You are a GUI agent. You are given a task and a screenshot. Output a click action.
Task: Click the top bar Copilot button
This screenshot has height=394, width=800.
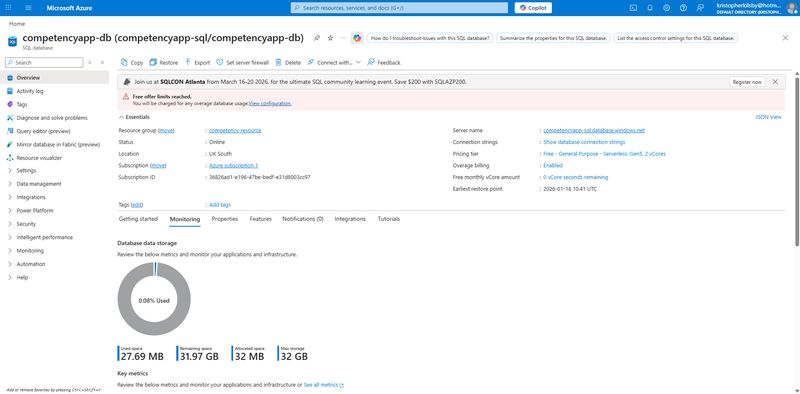coord(533,8)
